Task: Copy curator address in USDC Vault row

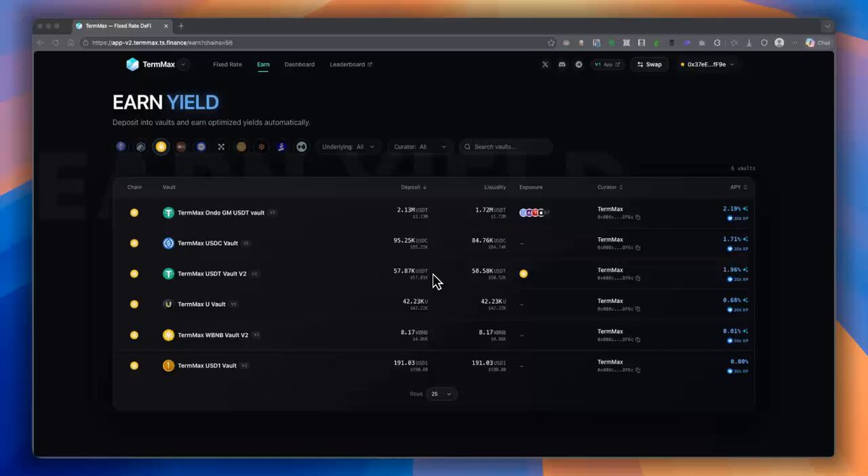Action: [638, 247]
